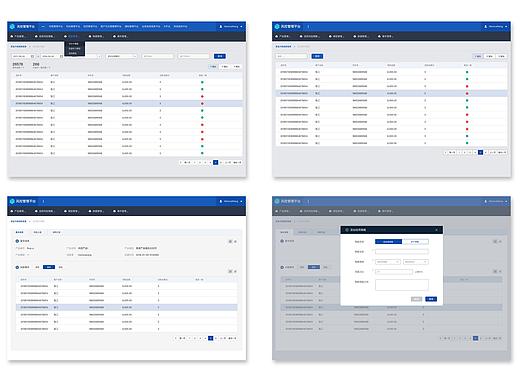Click the blue search button in top-left mockup
The width and height of the screenshot is (520, 390).
click(x=220, y=56)
